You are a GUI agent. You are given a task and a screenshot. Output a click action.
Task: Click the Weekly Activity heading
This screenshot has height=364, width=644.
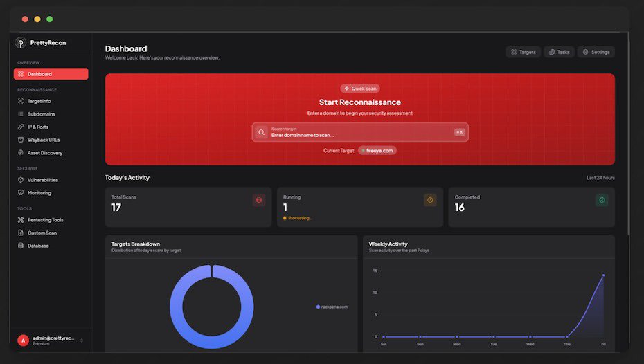[388, 244]
